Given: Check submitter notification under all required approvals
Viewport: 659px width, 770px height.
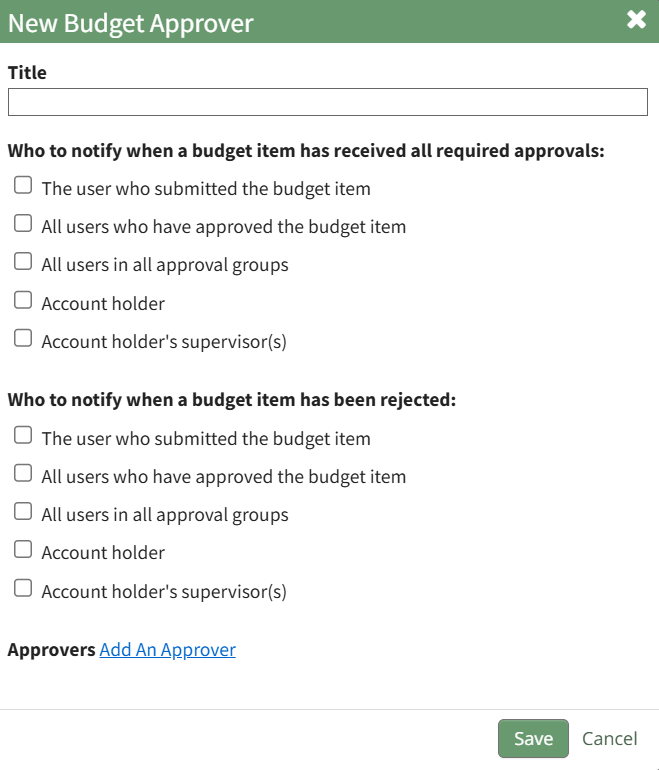Looking at the screenshot, I should pyautogui.click(x=23, y=186).
